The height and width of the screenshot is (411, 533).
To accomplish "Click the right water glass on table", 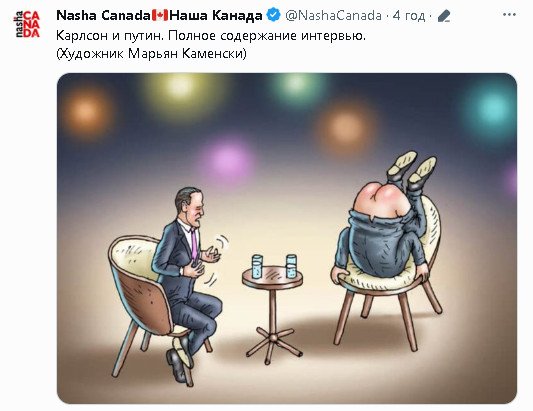I will point(291,266).
